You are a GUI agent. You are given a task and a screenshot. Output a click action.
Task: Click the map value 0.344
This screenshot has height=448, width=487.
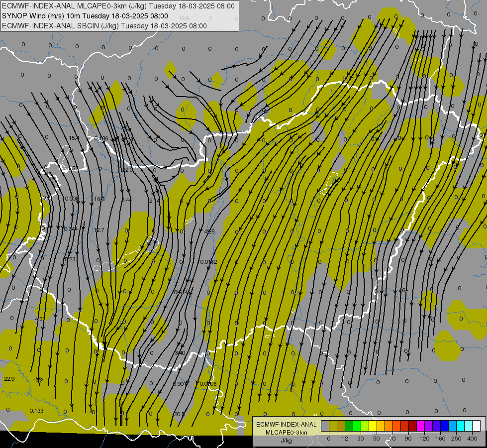[71, 229]
